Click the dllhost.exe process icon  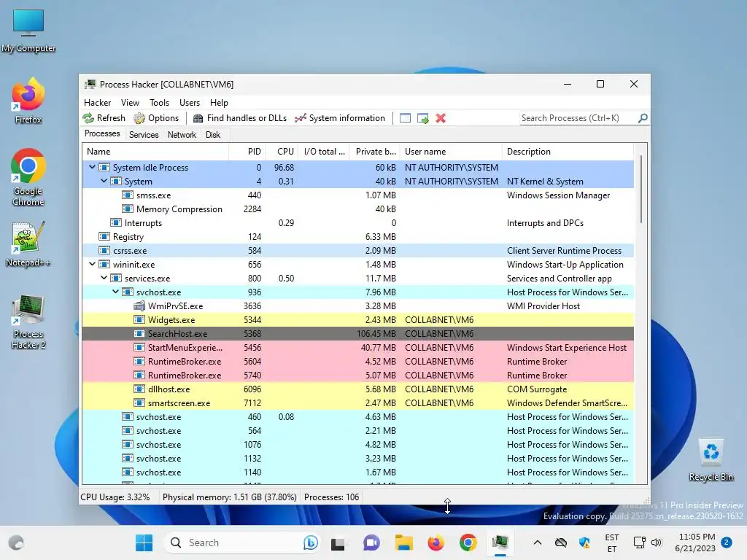pyautogui.click(x=139, y=389)
